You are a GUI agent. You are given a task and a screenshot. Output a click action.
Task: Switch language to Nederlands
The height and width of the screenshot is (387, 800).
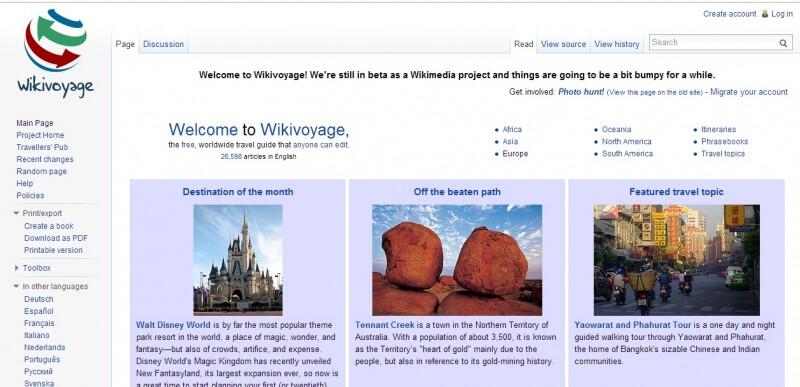coord(45,347)
